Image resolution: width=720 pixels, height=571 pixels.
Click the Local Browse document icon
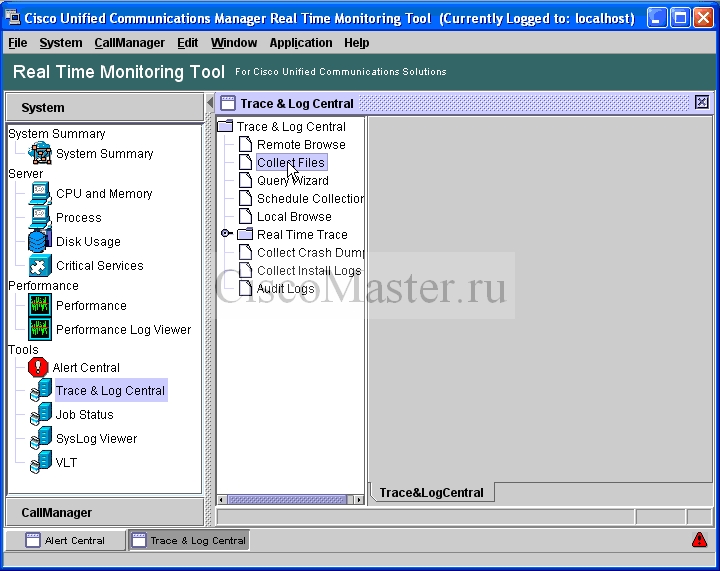pyautogui.click(x=246, y=216)
